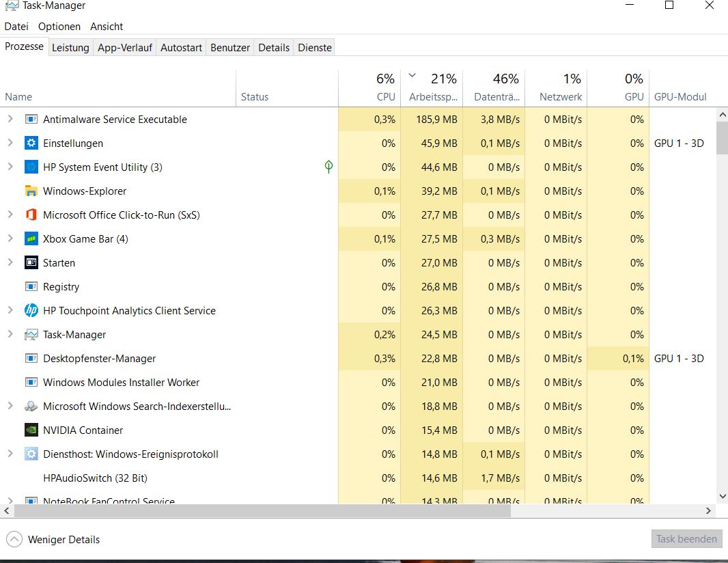Switch to the Dienste tab
This screenshot has height=563, width=728.
[x=315, y=47]
